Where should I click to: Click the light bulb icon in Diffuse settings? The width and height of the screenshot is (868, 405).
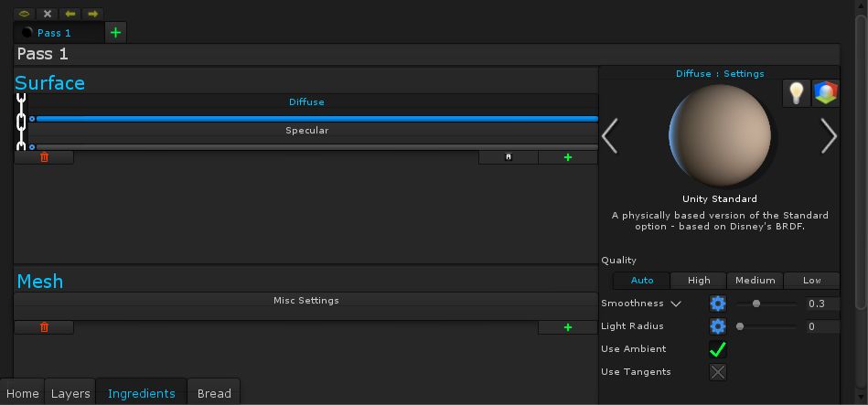pyautogui.click(x=797, y=92)
